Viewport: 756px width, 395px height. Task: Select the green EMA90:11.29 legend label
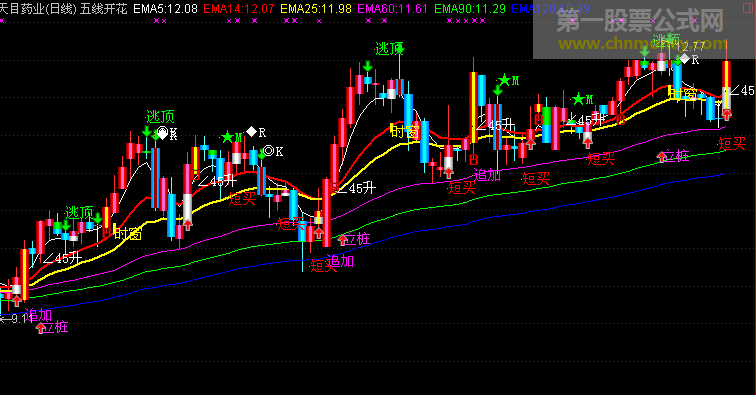470,9
